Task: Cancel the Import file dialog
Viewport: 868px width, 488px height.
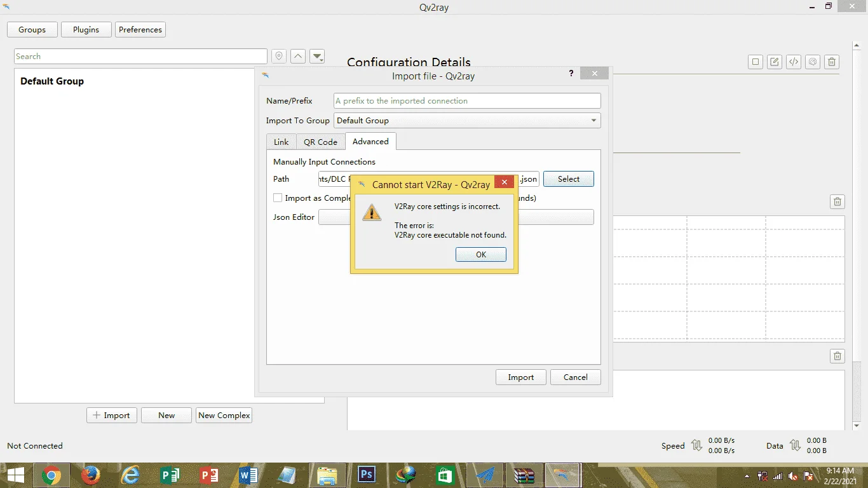Action: pyautogui.click(x=576, y=377)
